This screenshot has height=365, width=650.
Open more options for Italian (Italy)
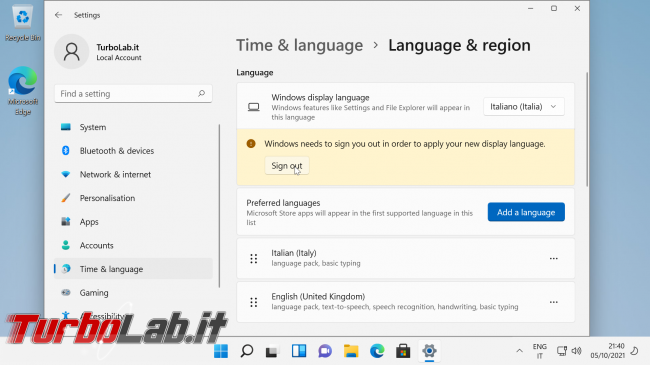point(553,258)
